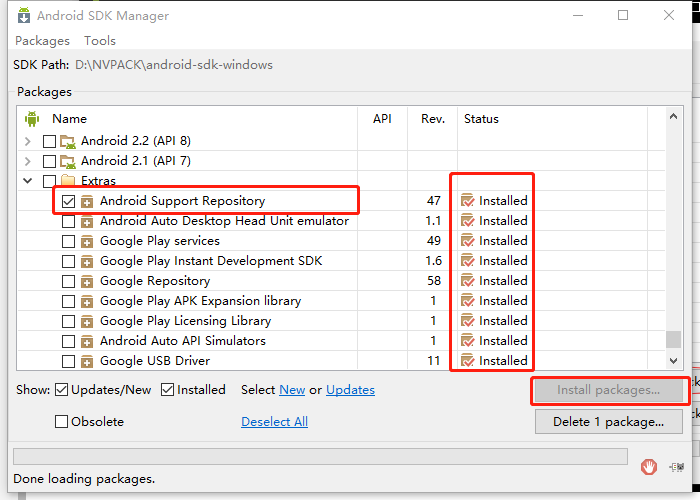
Task: Click the Google Play Instant Development SDK package icon
Action: coord(87,262)
